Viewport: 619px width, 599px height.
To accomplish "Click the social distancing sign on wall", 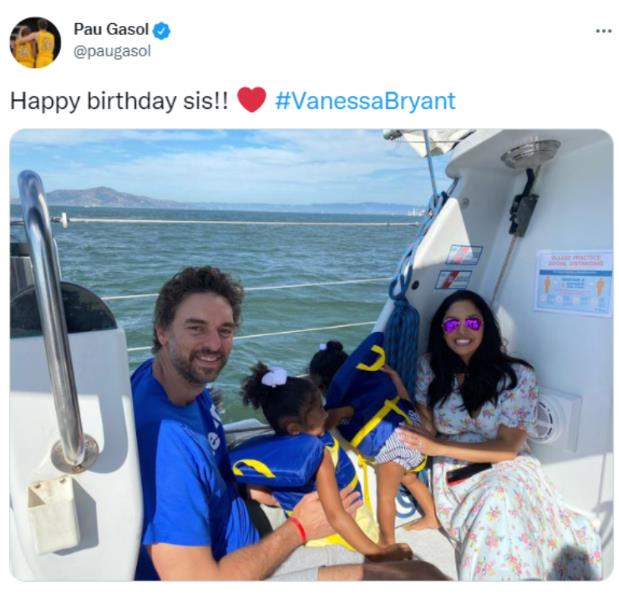I will pos(574,282).
